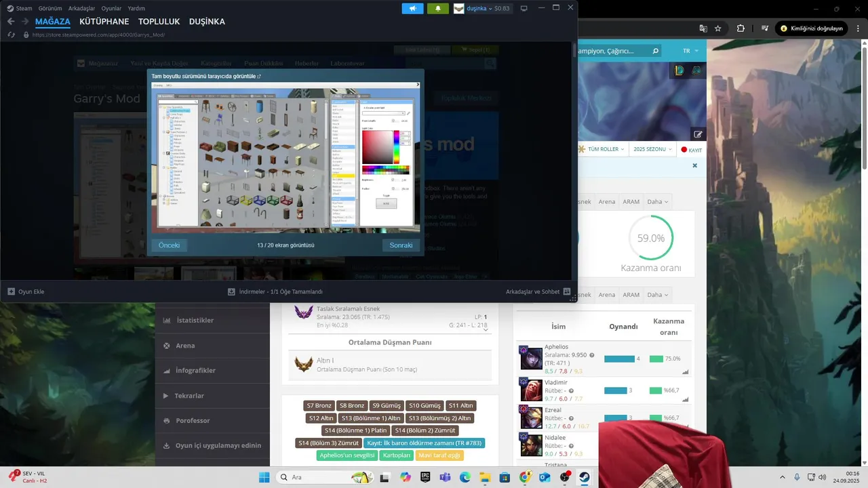
Task: Open the browser media control icon
Action: (x=765, y=28)
